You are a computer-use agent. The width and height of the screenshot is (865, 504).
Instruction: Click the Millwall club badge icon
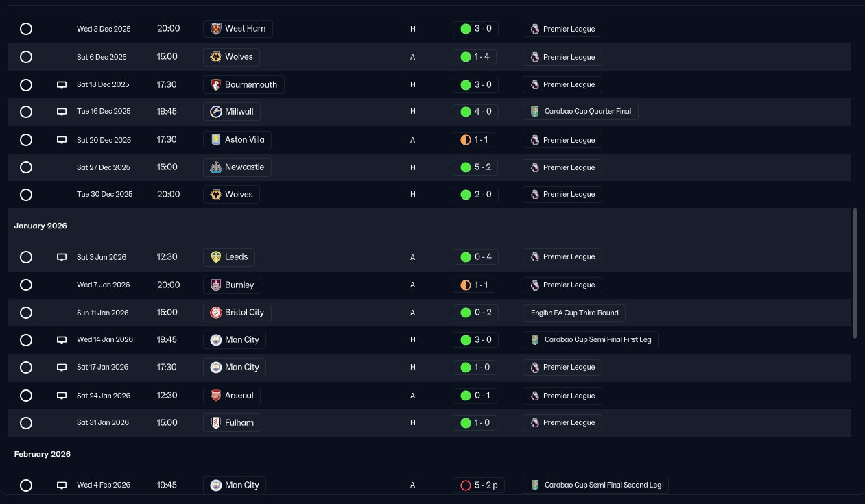pyautogui.click(x=216, y=111)
